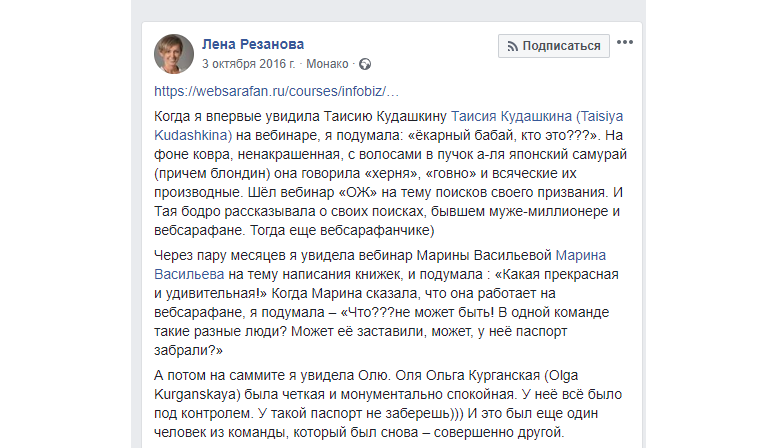779x448 pixels.
Task: Click the text Kurganskaya) in third paragraph
Action: point(198,395)
